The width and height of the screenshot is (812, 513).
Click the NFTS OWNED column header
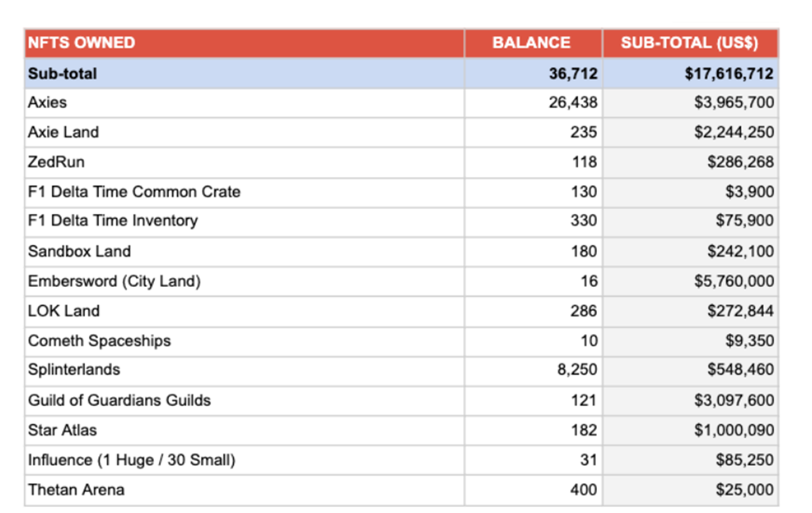pos(244,43)
